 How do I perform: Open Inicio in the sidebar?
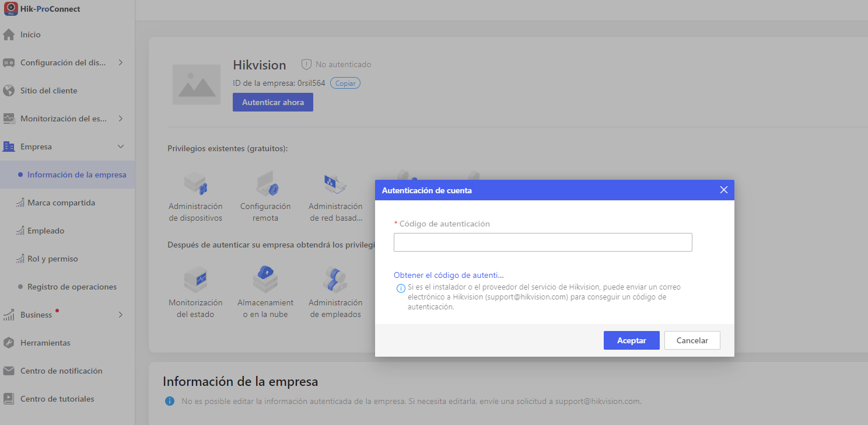67,34
